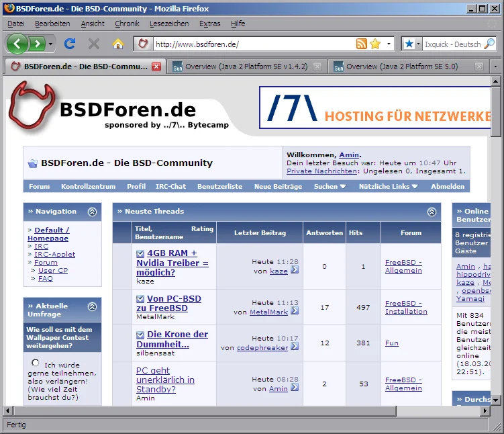Screen dimensions: 504x434
Task: Click Abmelden to log out
Action: coord(448,187)
